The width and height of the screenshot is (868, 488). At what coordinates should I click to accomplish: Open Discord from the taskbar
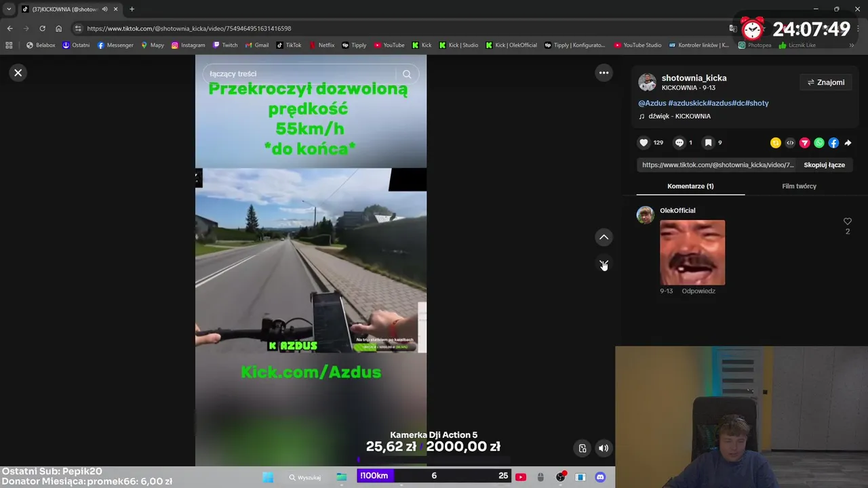599,477
